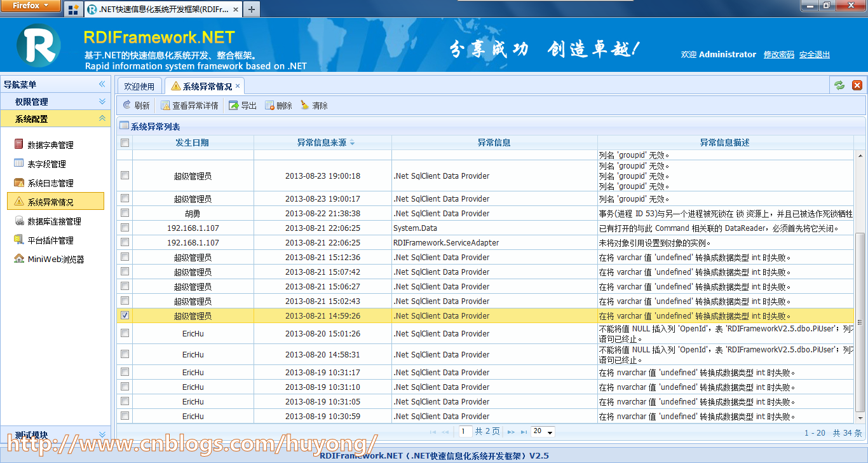Switch to the 欢迎使用 tab
This screenshot has width=868, height=463.
139,85
